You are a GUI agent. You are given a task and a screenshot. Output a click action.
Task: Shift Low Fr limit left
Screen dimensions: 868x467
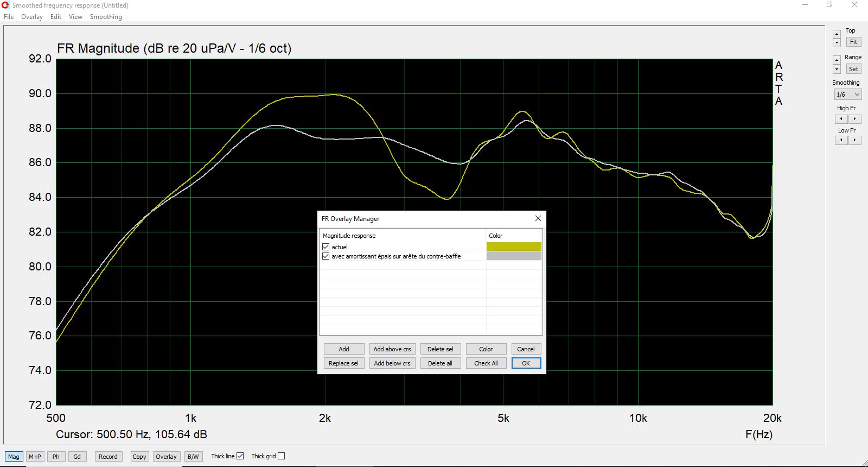coord(841,140)
